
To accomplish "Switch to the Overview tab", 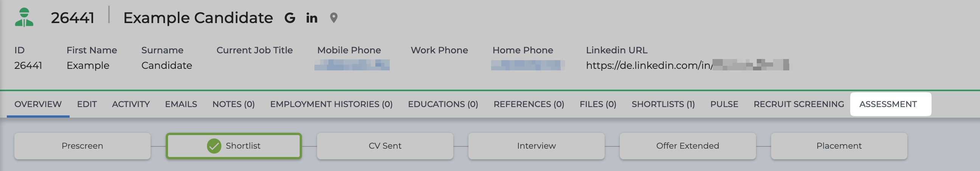I will [38, 104].
